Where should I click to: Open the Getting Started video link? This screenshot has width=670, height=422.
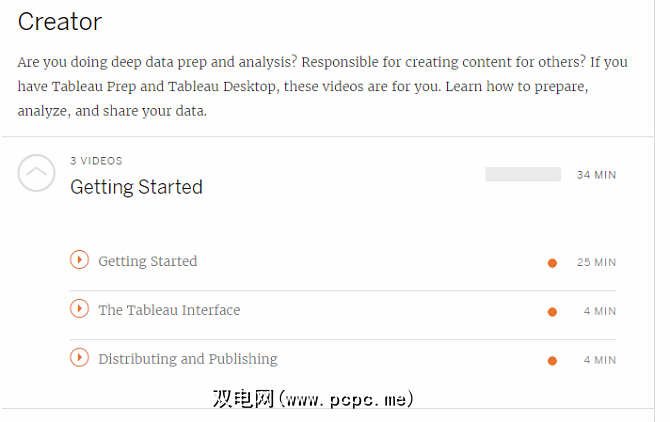point(148,261)
